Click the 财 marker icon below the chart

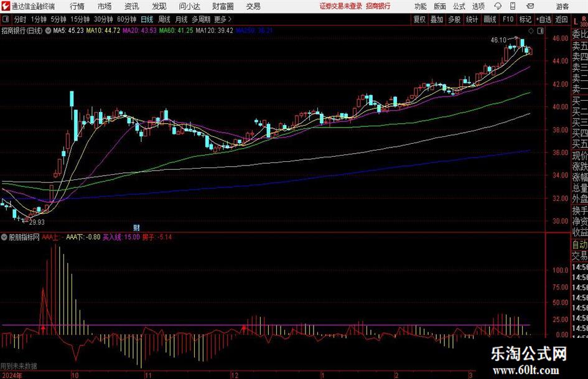(x=136, y=227)
